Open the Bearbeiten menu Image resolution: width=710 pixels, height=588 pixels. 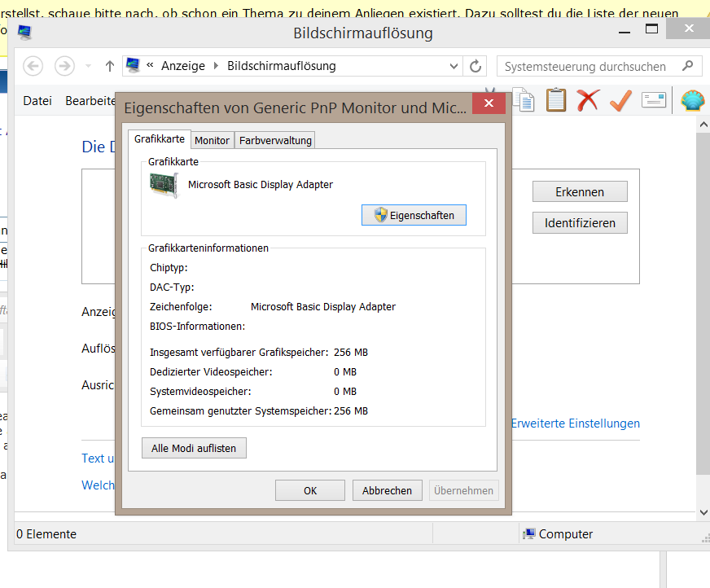pos(90,100)
